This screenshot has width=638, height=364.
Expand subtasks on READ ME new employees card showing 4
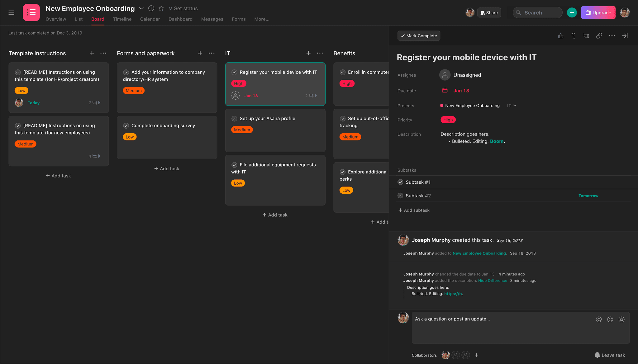[94, 156]
